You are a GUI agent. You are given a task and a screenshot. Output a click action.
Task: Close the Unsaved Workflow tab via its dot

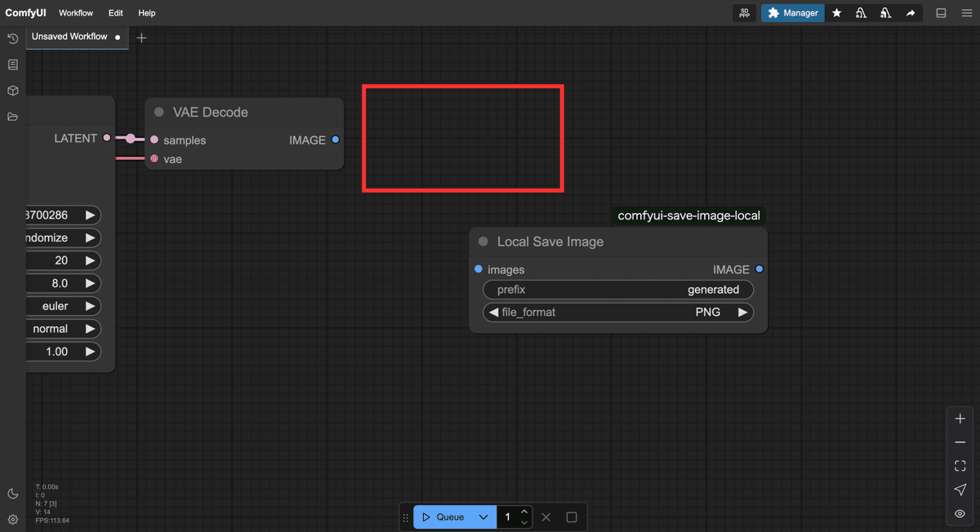click(x=118, y=38)
